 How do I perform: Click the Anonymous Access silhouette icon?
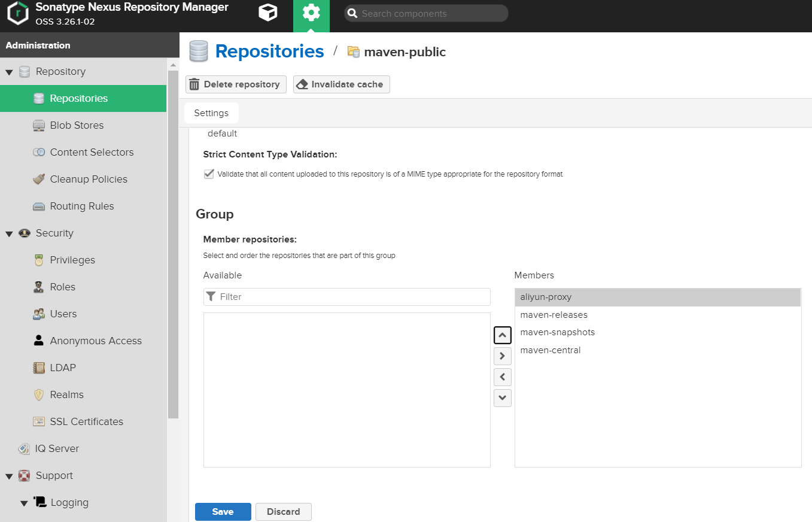coord(39,341)
